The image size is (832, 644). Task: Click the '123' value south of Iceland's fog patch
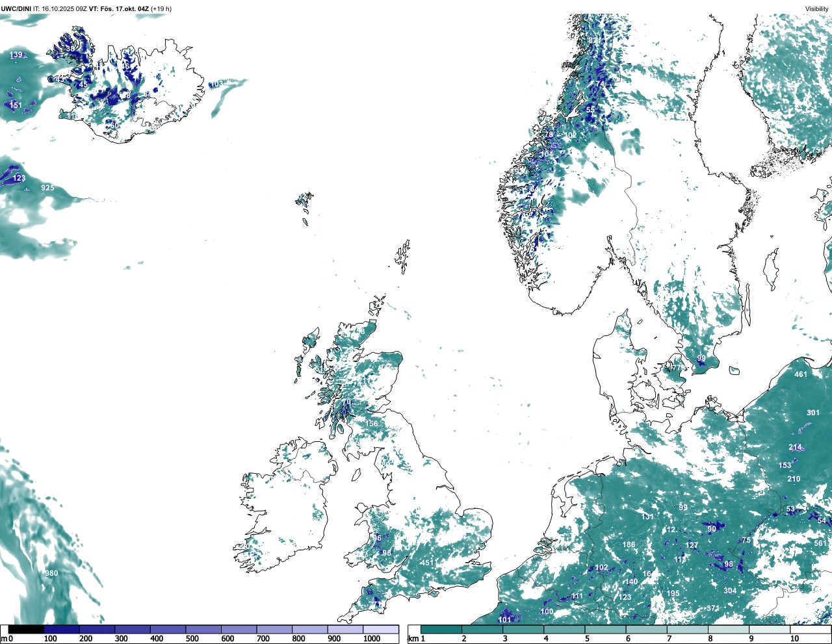[19, 178]
